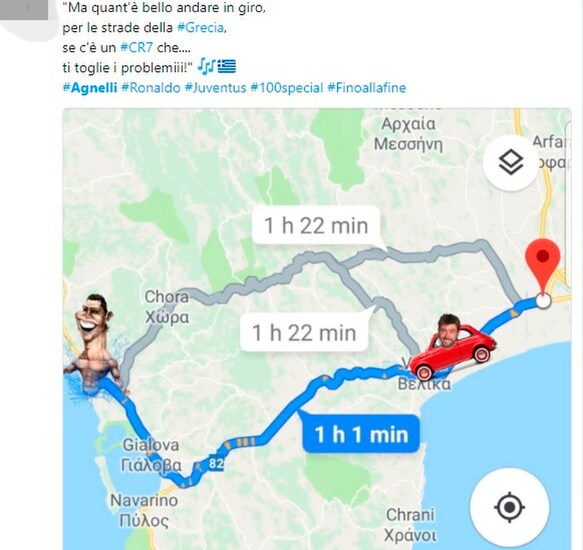Select the blue 1 h 1 min route label
Image resolution: width=583 pixels, height=550 pixels.
click(x=361, y=434)
